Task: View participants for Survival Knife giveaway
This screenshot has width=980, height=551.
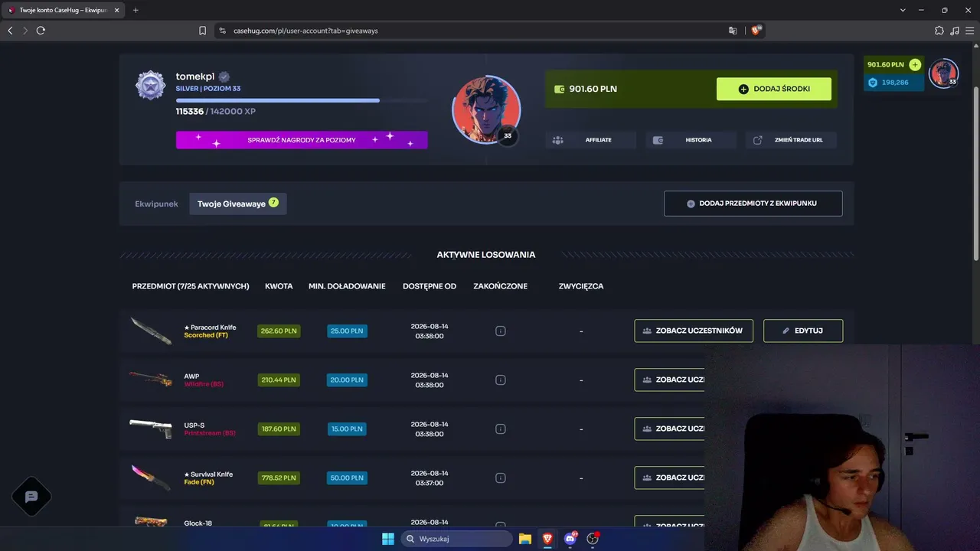Action: coord(669,478)
